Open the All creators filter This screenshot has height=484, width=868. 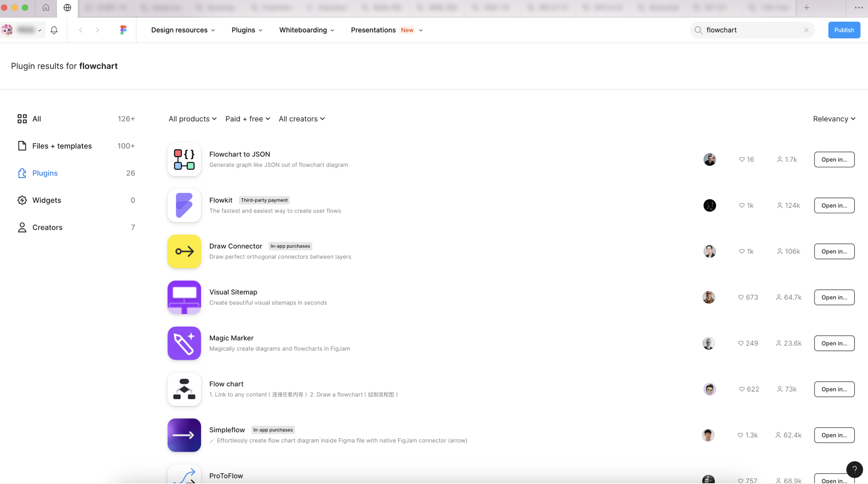[x=302, y=119]
